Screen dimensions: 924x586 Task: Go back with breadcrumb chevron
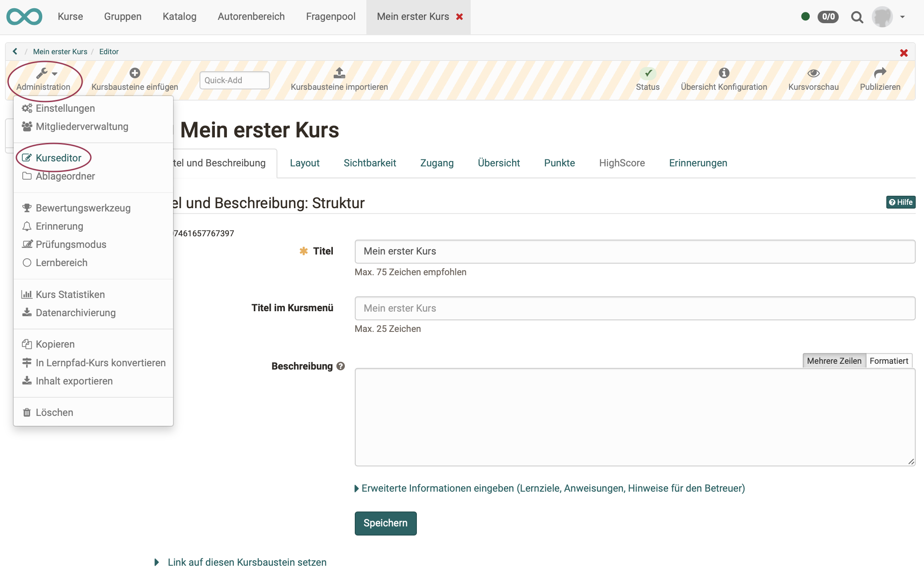(15, 51)
